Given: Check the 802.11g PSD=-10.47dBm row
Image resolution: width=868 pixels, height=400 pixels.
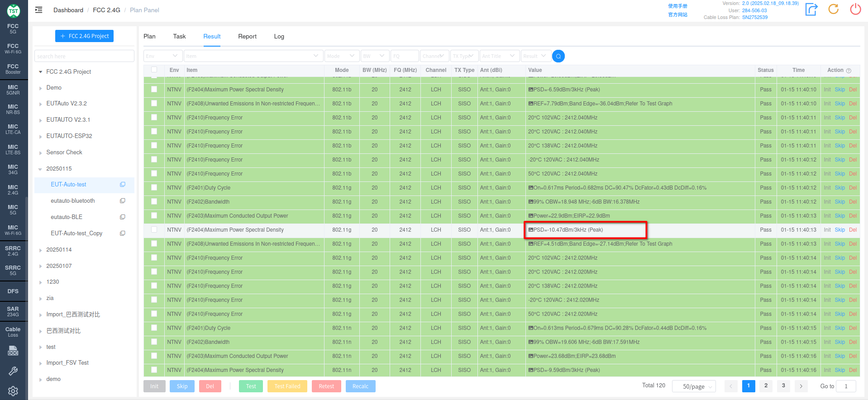Looking at the screenshot, I should pyautogui.click(x=154, y=230).
